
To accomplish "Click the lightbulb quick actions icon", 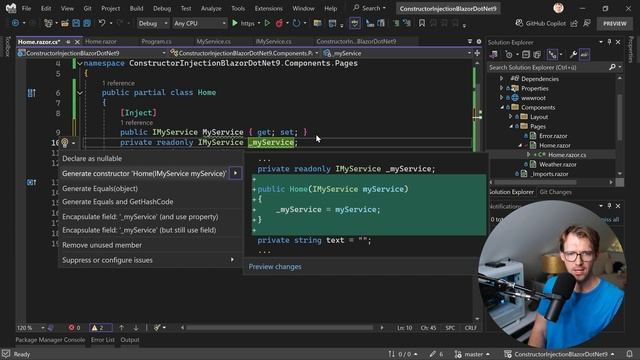I will (64, 142).
